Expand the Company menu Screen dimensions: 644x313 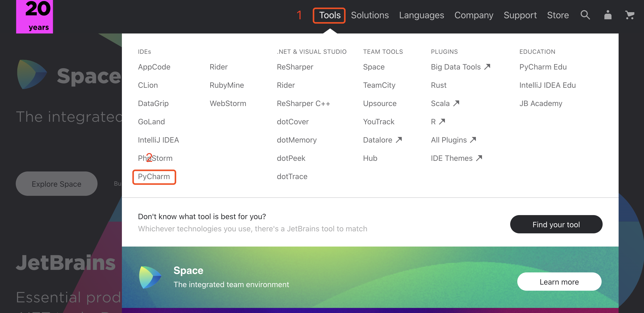pos(474,15)
